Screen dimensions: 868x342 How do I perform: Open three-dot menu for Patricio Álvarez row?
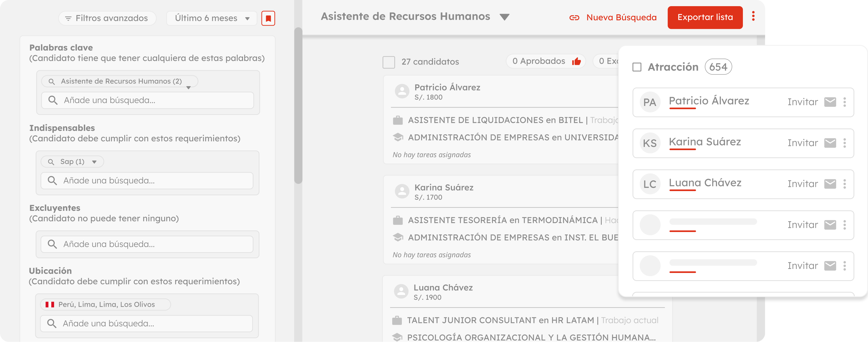tap(844, 102)
